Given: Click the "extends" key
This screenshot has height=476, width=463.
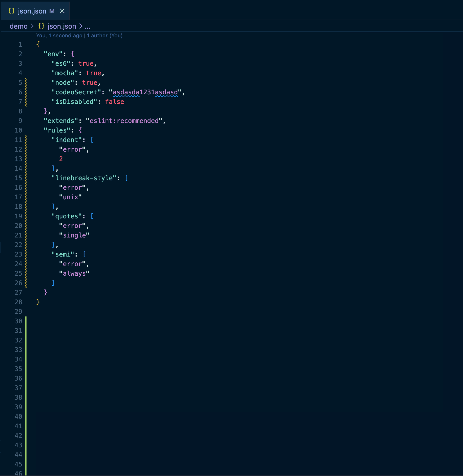Looking at the screenshot, I should point(61,121).
